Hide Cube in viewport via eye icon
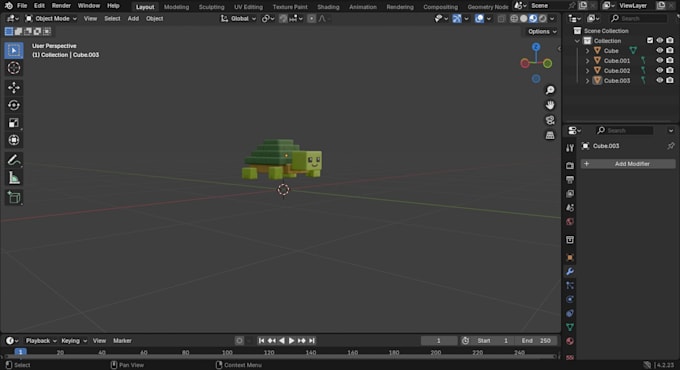This screenshot has width=680, height=370. [660, 50]
